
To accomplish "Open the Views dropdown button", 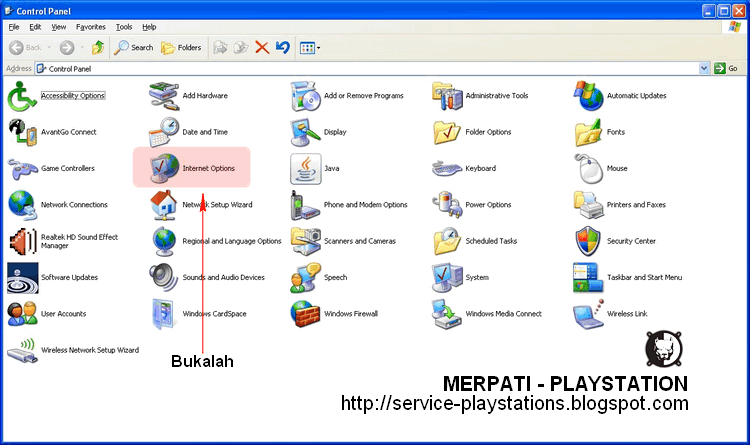I will [x=309, y=47].
